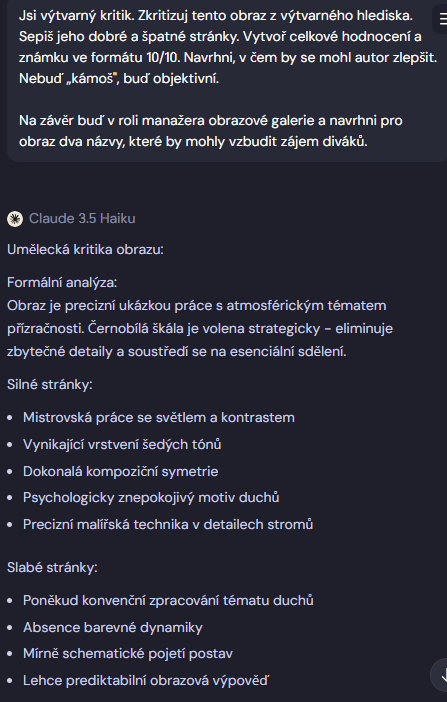
Task: Click the paragraph starting Obraz je precizní ukázkou
Action: [200, 328]
